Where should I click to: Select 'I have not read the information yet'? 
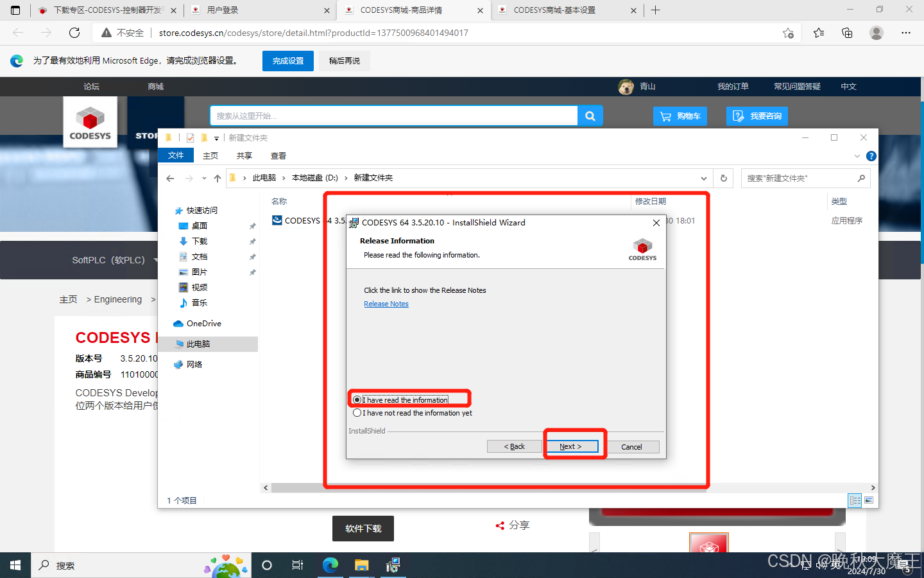[413, 413]
